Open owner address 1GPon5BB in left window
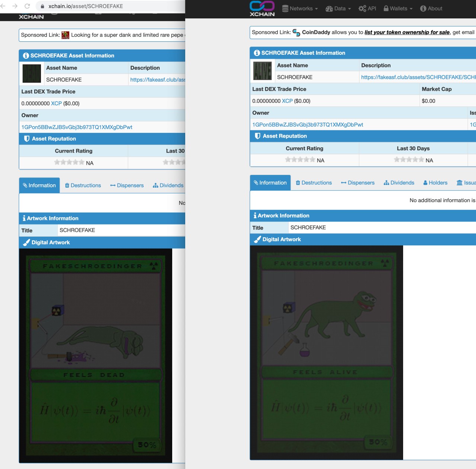This screenshot has height=469, width=476. 77,127
